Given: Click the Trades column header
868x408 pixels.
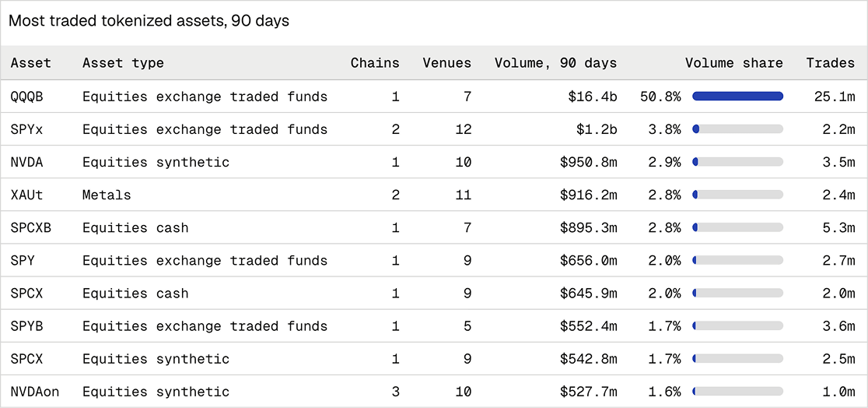Looking at the screenshot, I should (831, 62).
